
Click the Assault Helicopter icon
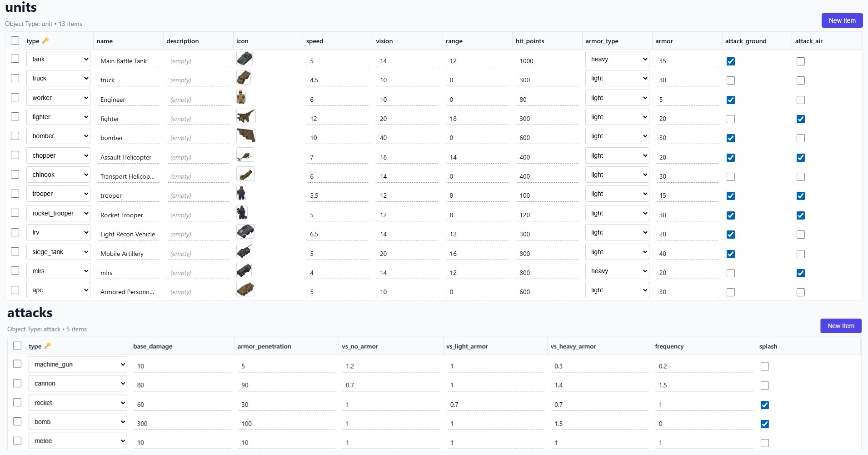pos(245,155)
